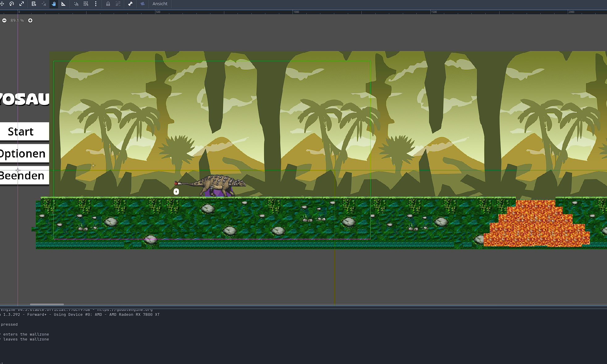The width and height of the screenshot is (607, 364).
Task: Open snapping options three-dot menu
Action: pos(96,4)
